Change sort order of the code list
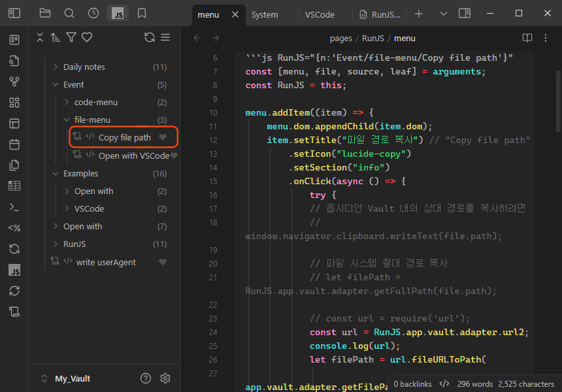The height and width of the screenshot is (392, 562). pyautogui.click(x=55, y=37)
